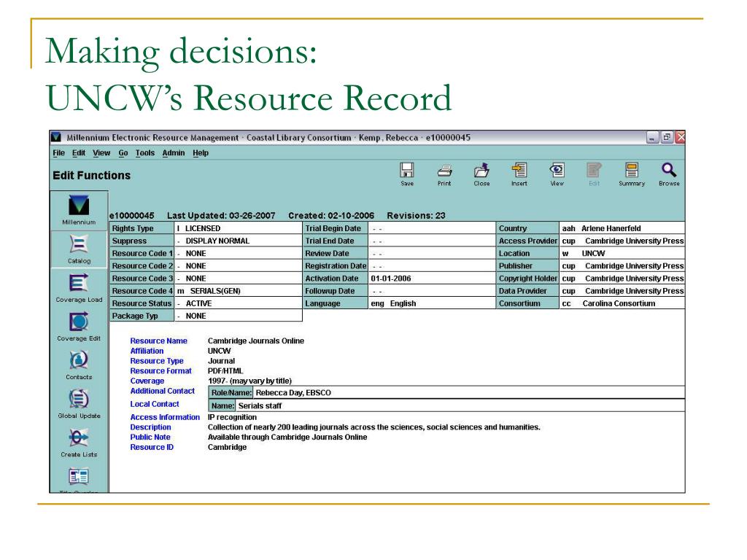Click the Suppress value DISPLAY NORMAL
The height and width of the screenshot is (560, 747).
239,241
